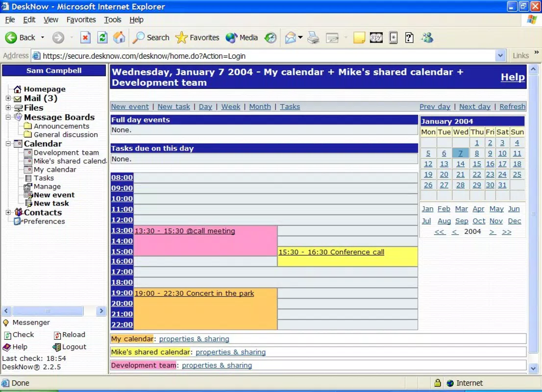
Task: Click the browser Forward arrow icon
Action: (58, 37)
